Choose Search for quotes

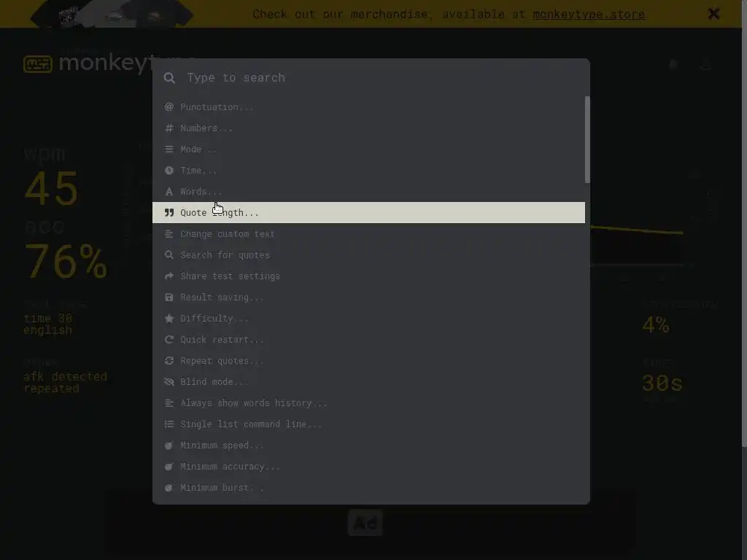coord(368,254)
